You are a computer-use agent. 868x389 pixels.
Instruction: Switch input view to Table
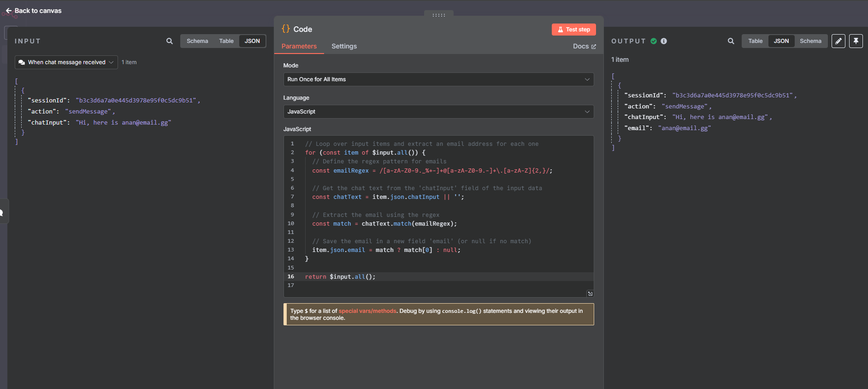226,41
